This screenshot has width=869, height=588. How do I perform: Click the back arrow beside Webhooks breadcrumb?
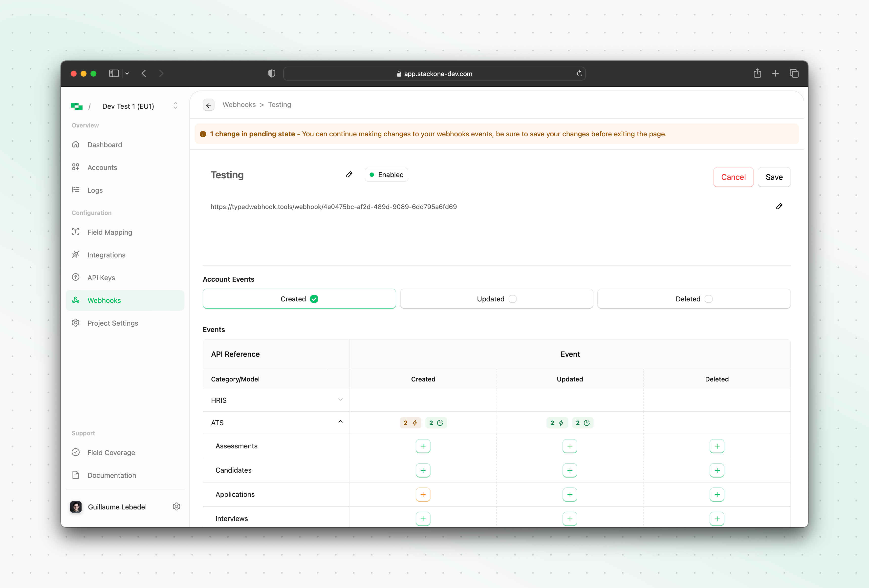tap(208, 105)
